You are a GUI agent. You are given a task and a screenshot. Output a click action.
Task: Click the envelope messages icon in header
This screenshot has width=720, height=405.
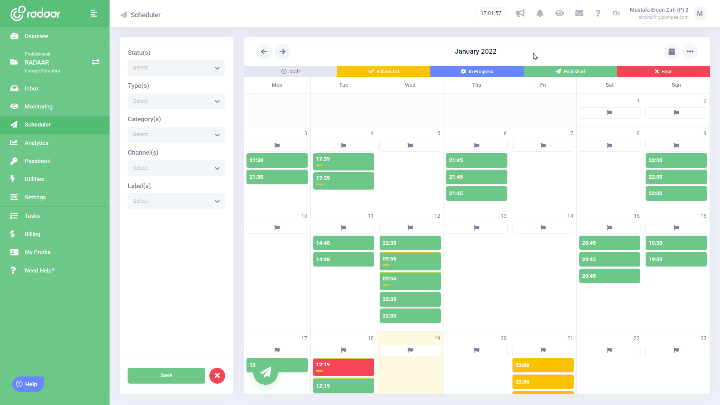[579, 14]
